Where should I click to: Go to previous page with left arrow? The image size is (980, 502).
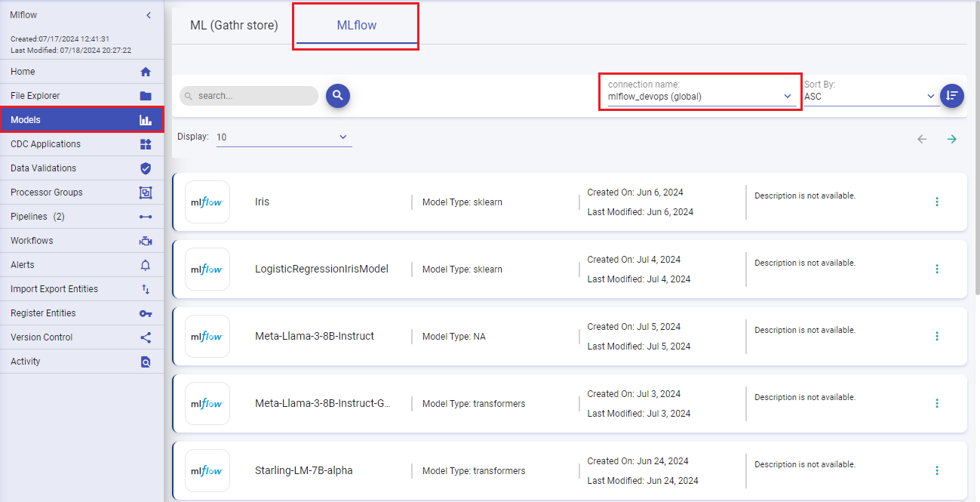pyautogui.click(x=922, y=139)
